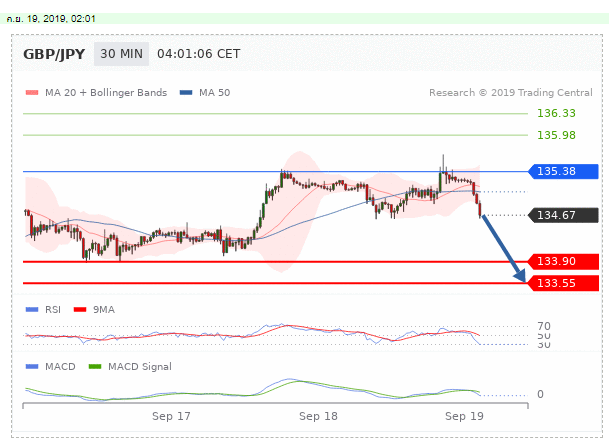The width and height of the screenshot is (609, 448).
Task: Click the Sep 17 date axis label
Action: pos(172,414)
